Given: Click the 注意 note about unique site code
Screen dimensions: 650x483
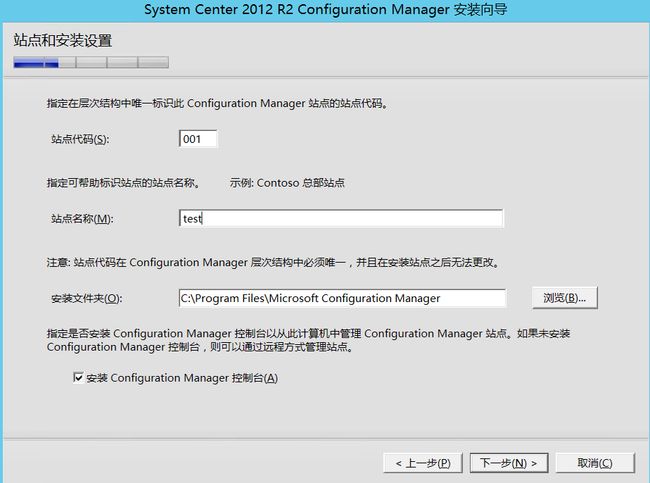Looking at the screenshot, I should coord(274,262).
